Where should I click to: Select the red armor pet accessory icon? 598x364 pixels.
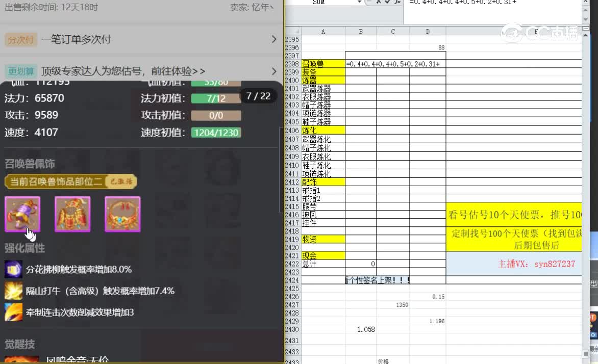tap(72, 214)
